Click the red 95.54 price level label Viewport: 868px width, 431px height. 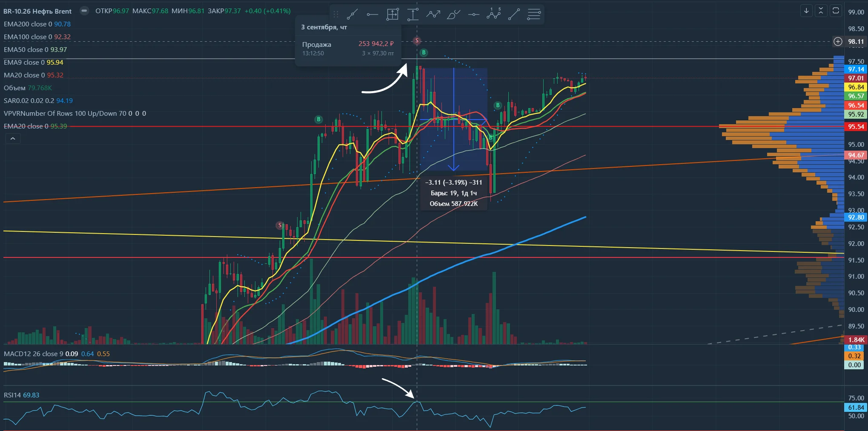coord(856,126)
